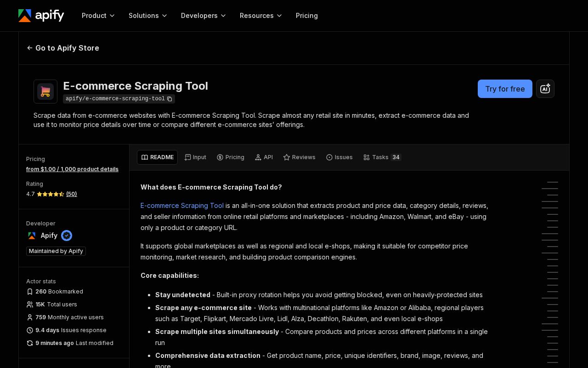Click the person icon beside Monthly active users
This screenshot has width=588, height=368.
click(x=30, y=317)
